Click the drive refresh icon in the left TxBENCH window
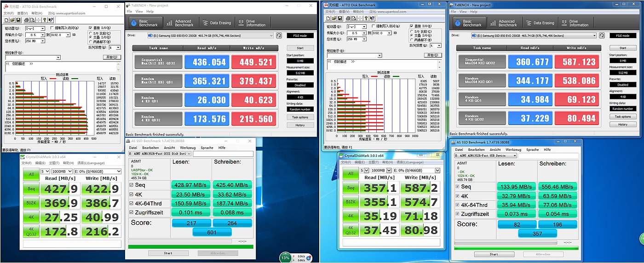 coord(279,35)
